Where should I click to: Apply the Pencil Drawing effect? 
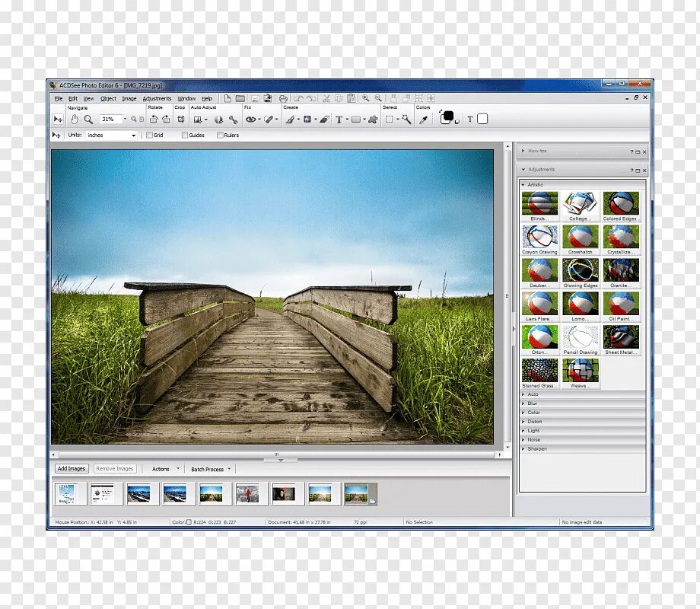tap(581, 340)
